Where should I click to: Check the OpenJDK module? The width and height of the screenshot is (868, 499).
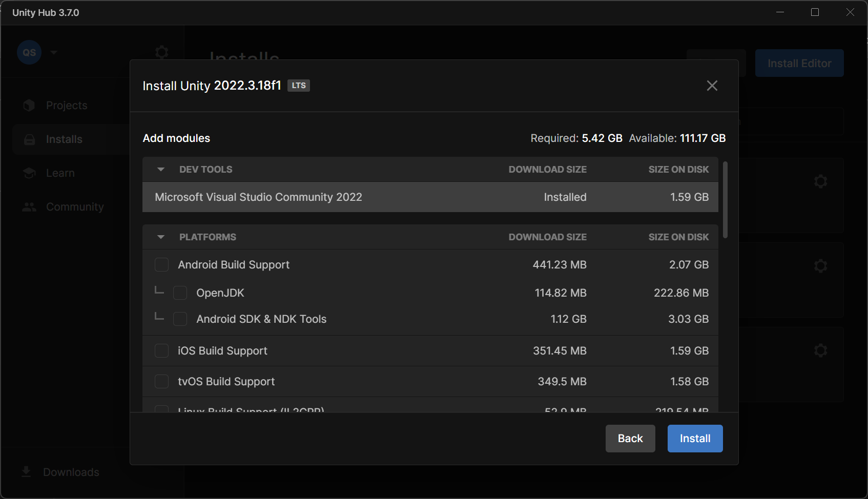[x=180, y=293]
